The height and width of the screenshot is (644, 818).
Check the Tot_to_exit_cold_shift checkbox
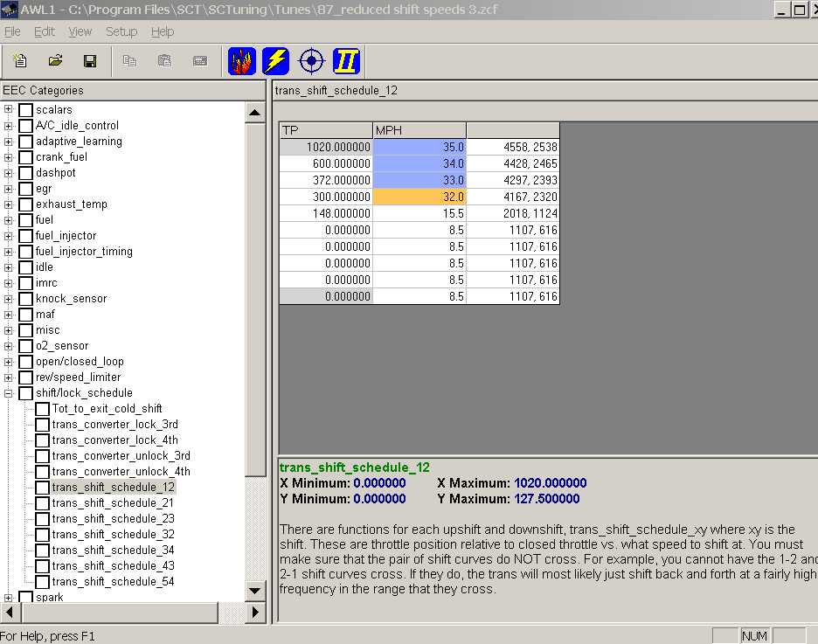(x=42, y=409)
